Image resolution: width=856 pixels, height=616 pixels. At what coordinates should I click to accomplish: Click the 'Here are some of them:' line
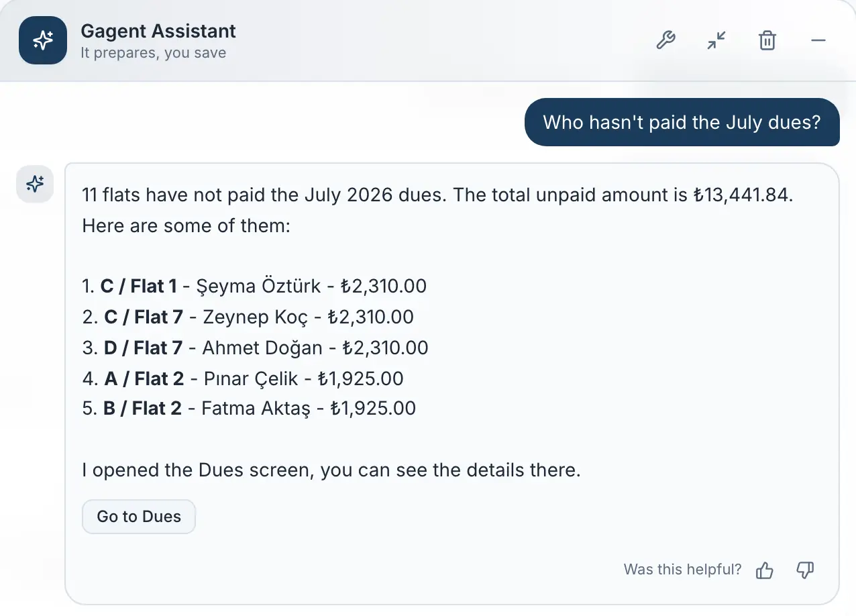point(186,226)
